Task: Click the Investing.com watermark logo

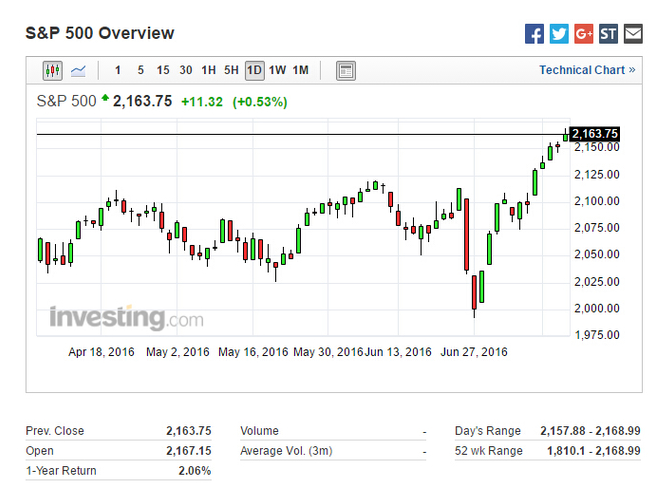Action: pos(126,318)
